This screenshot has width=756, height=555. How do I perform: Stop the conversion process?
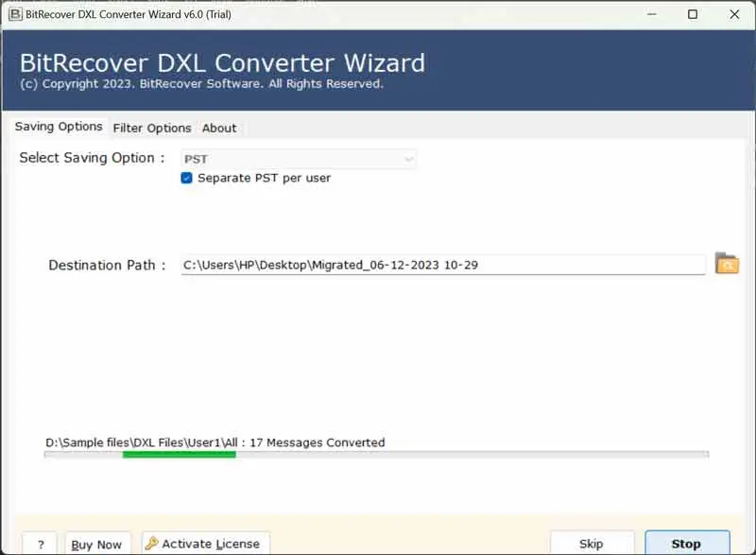coord(686,544)
